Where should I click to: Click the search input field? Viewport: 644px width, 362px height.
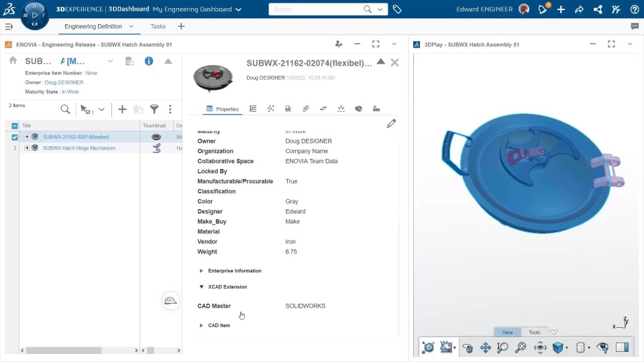pyautogui.click(x=315, y=9)
